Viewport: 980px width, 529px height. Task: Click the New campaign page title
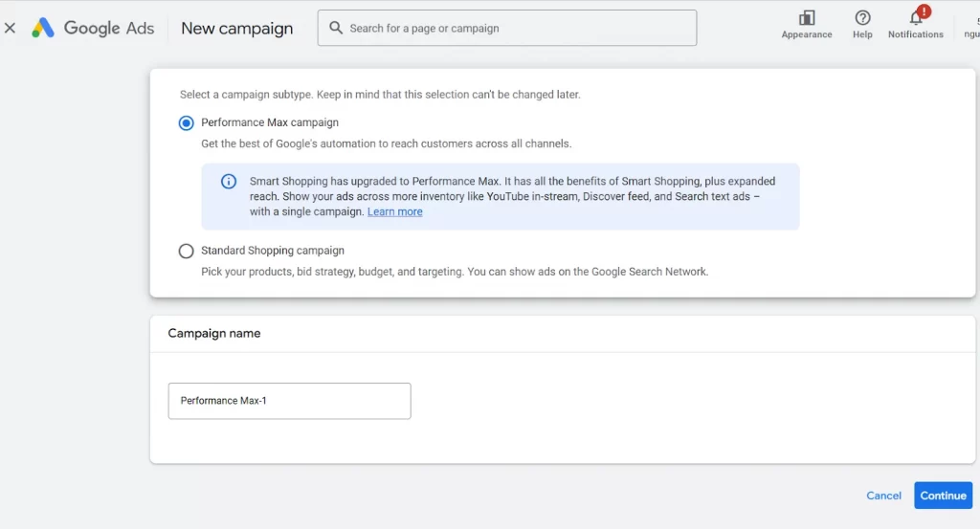(237, 28)
